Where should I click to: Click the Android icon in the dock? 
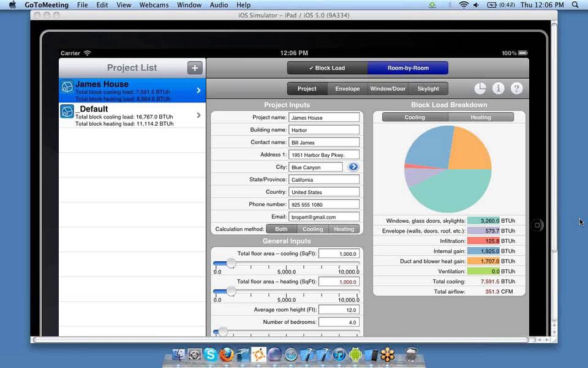point(355,355)
